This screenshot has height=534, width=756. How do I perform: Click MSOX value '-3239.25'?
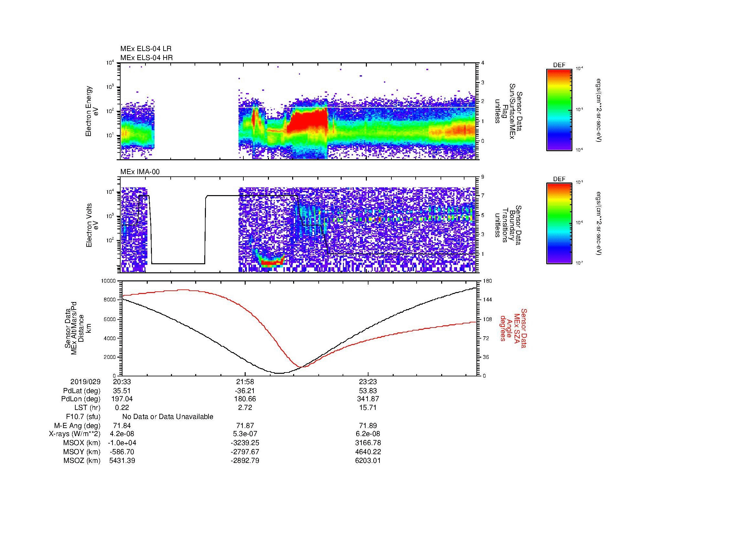(245, 443)
